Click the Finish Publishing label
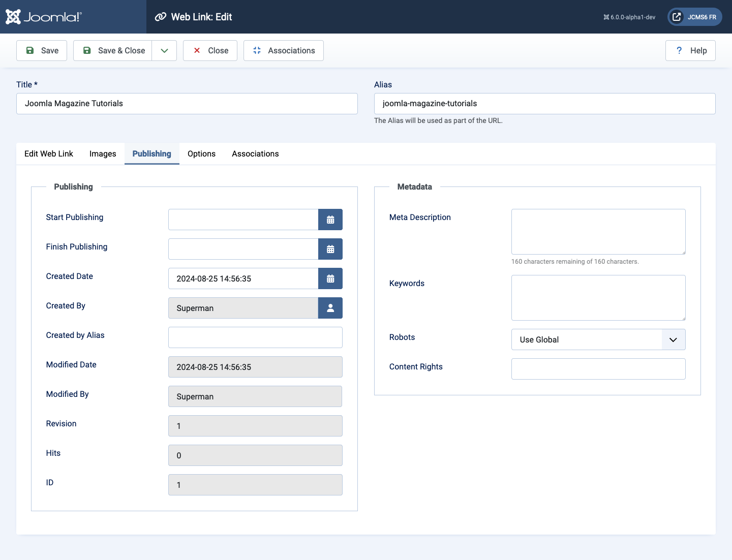Viewport: 732px width, 560px height. coord(77,246)
